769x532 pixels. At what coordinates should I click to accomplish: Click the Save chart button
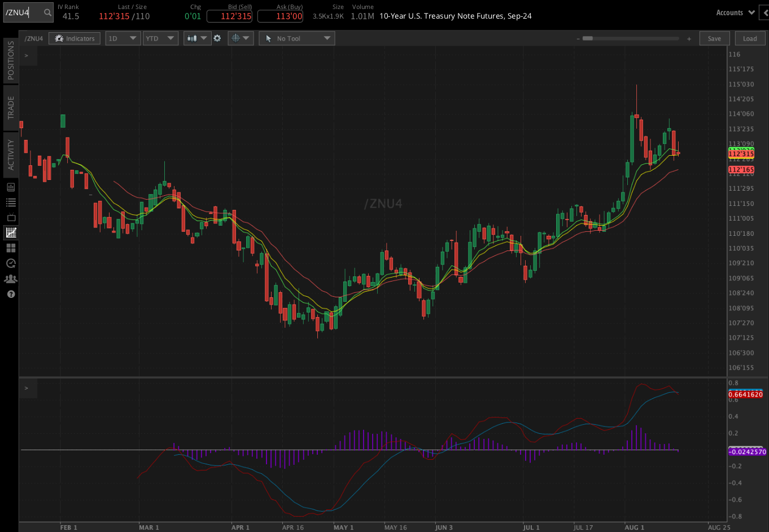click(x=714, y=38)
